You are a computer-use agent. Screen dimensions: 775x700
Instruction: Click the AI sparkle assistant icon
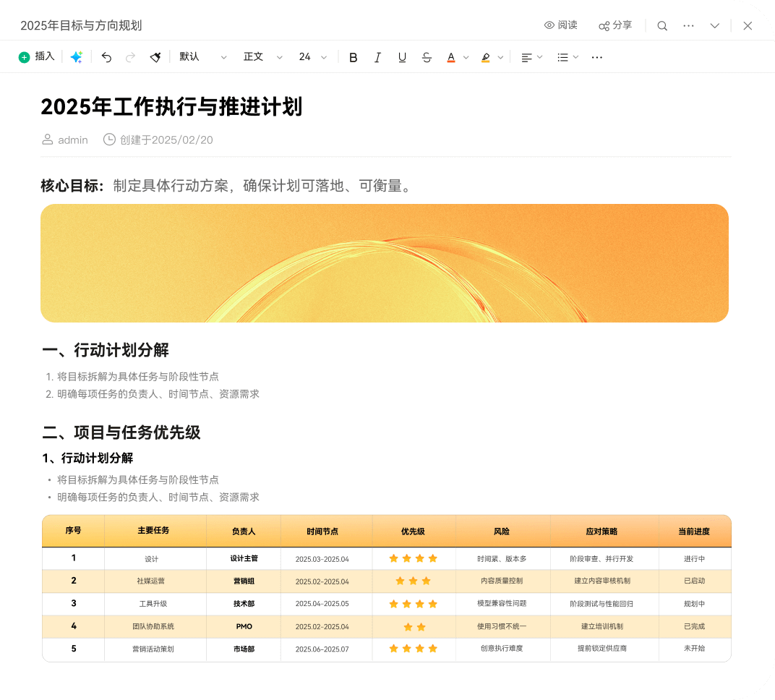[x=76, y=57]
